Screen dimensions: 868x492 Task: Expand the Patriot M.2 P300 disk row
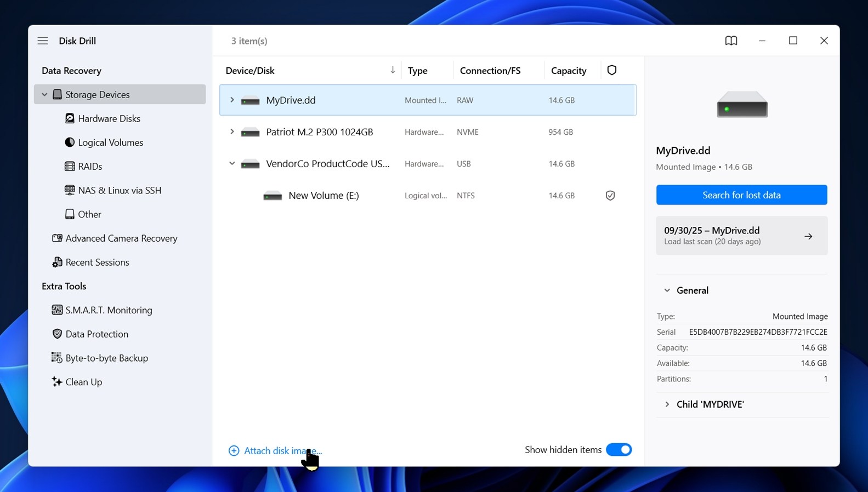(x=232, y=132)
